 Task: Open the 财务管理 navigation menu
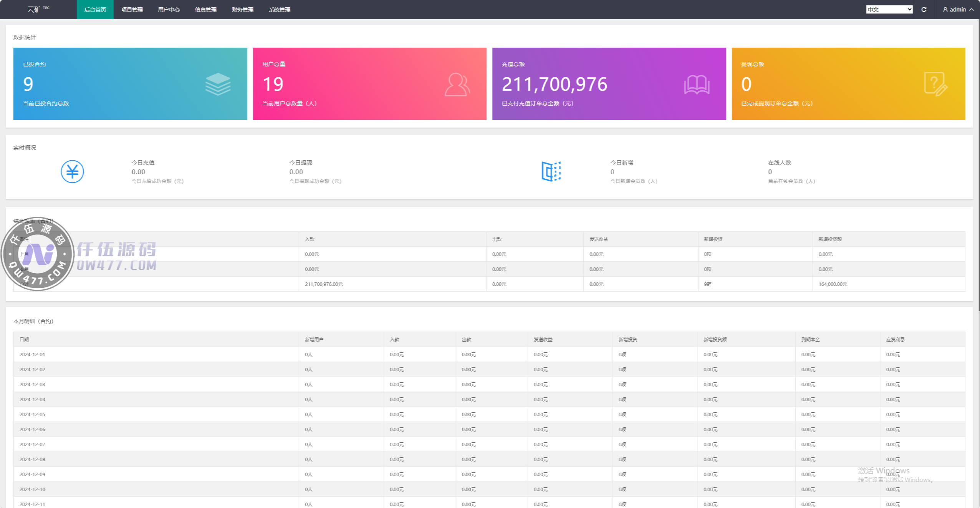tap(243, 10)
